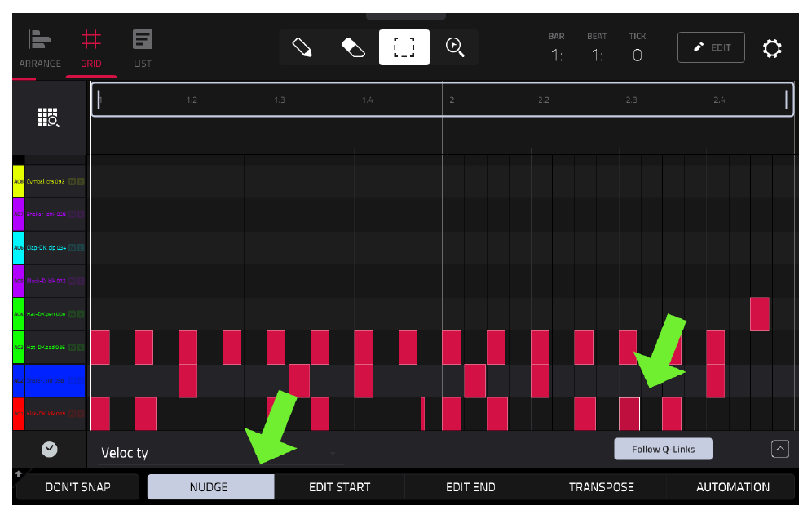The image size is (812, 519).
Task: Solo the A06 Clap-DK pad
Action: click(x=80, y=248)
